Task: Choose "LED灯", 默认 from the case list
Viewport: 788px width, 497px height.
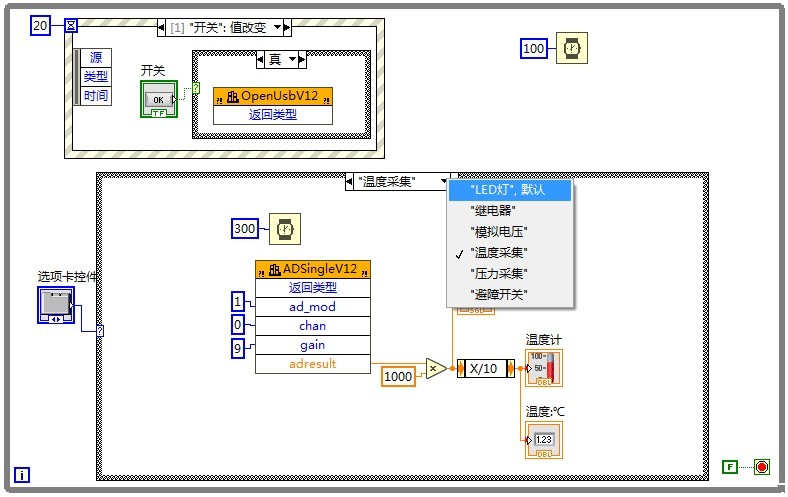Action: pos(510,190)
